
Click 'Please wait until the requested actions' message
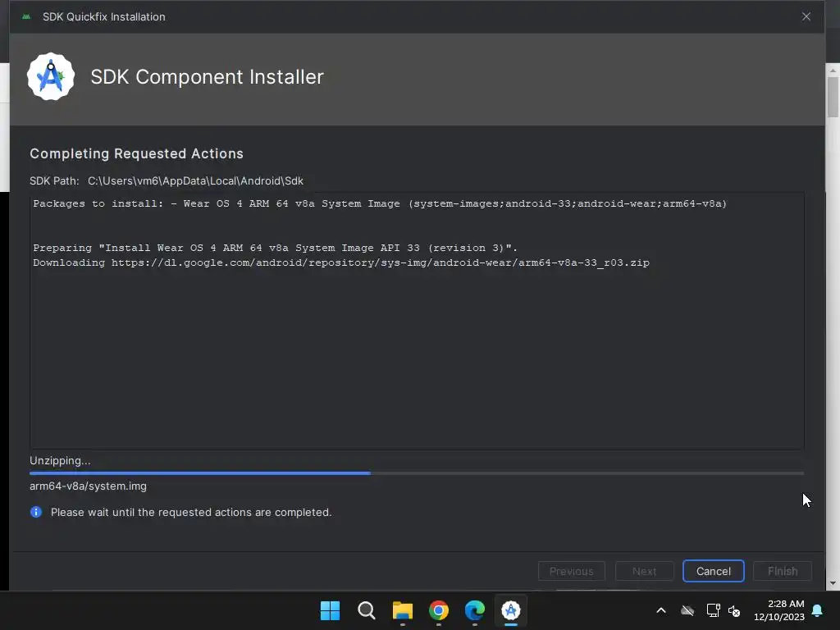tap(191, 512)
